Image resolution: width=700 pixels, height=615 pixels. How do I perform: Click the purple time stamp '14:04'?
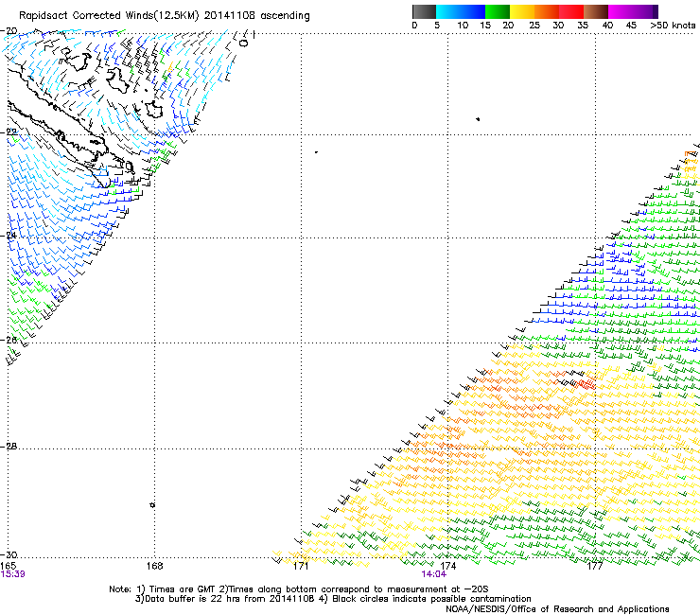[x=434, y=574]
